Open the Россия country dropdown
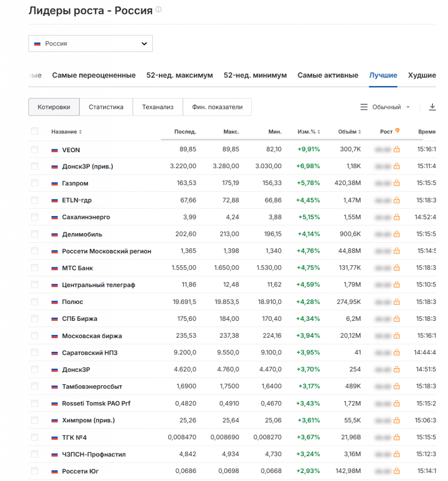Screen dimensions: 448x481 (x=90, y=44)
